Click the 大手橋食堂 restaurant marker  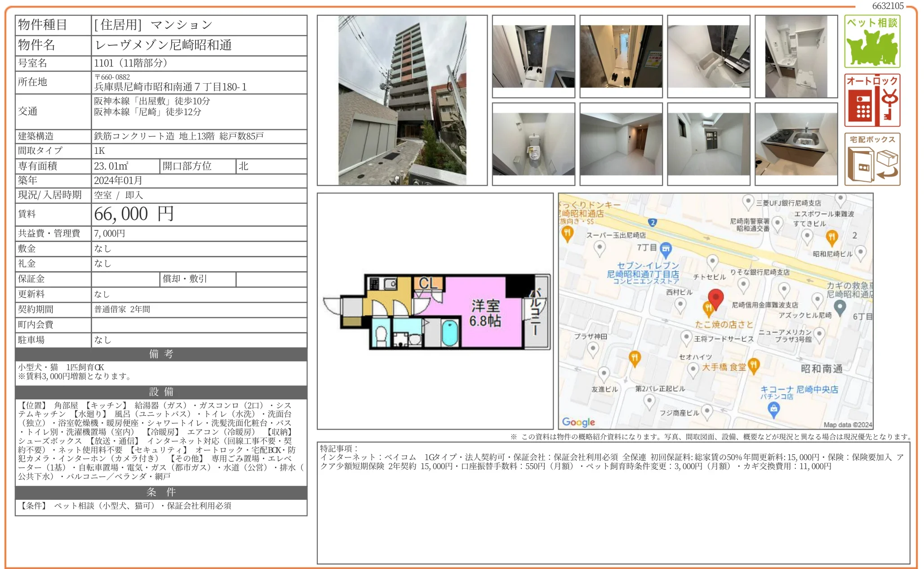coord(754,365)
